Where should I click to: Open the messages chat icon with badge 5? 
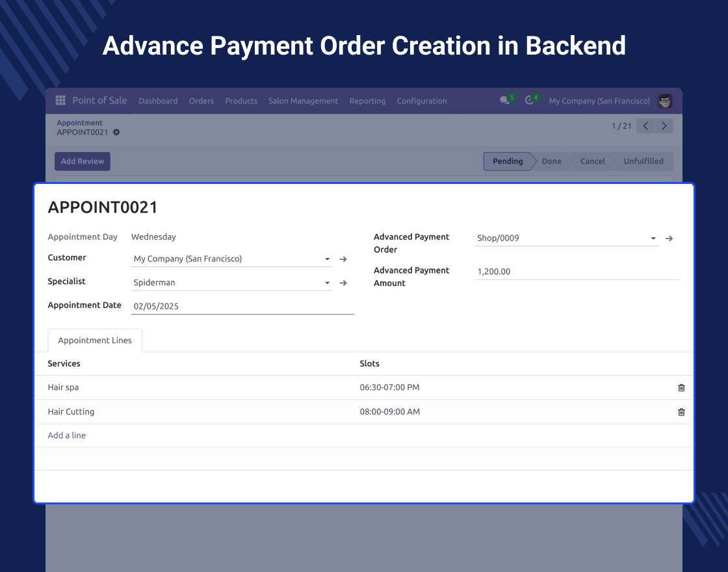(504, 100)
